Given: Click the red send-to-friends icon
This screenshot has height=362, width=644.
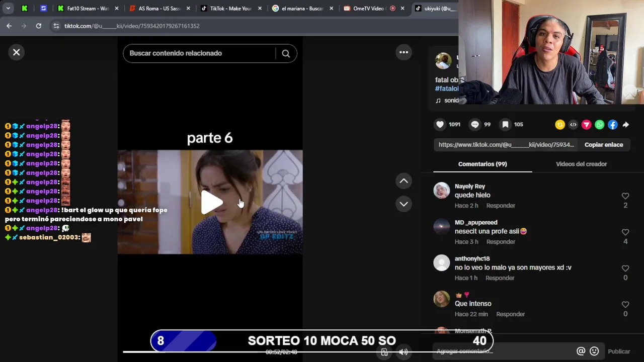Looking at the screenshot, I should click(586, 125).
